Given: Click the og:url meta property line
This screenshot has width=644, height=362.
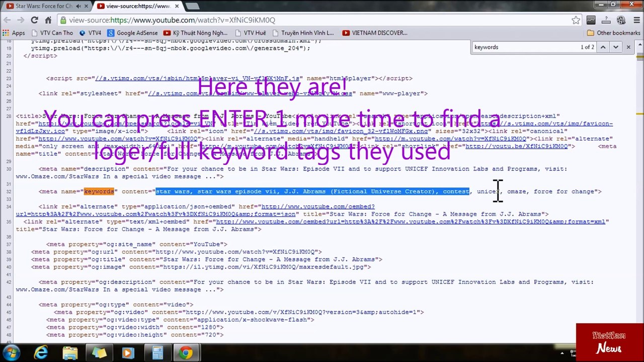Looking at the screenshot, I should (176, 252).
